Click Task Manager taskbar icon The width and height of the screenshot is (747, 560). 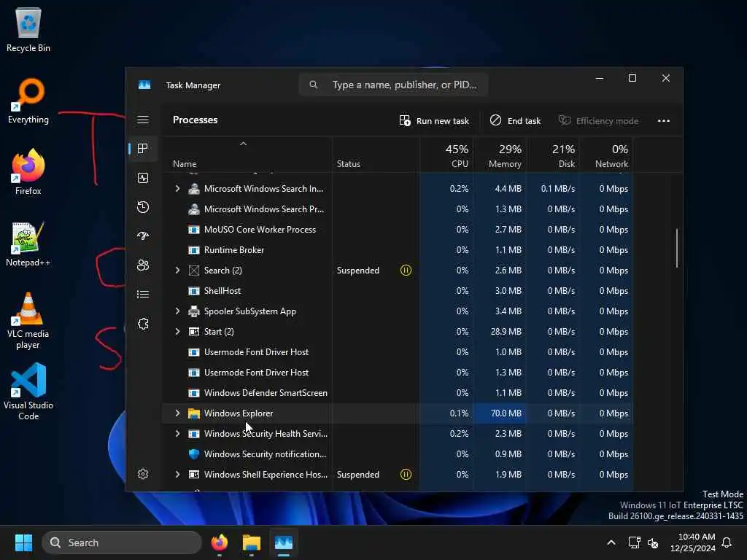coord(284,542)
